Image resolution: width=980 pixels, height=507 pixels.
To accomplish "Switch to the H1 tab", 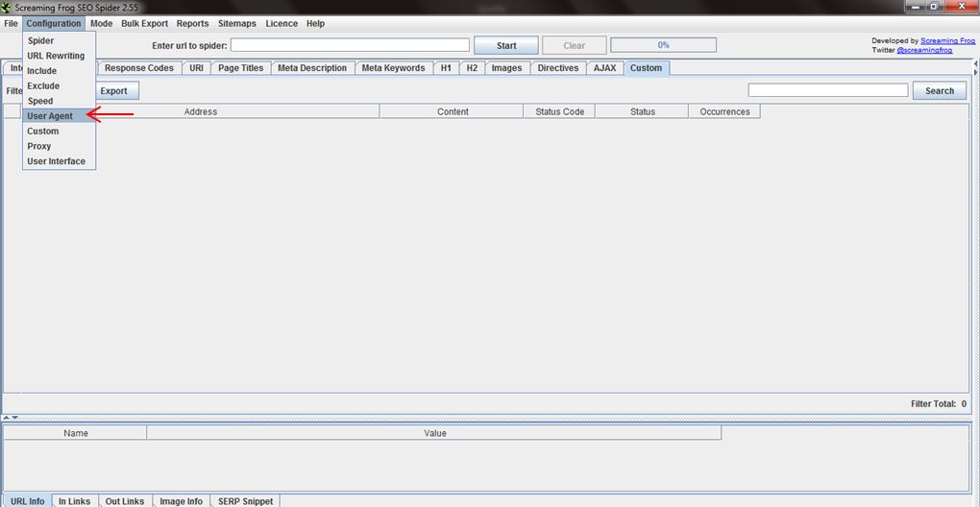I will point(446,67).
